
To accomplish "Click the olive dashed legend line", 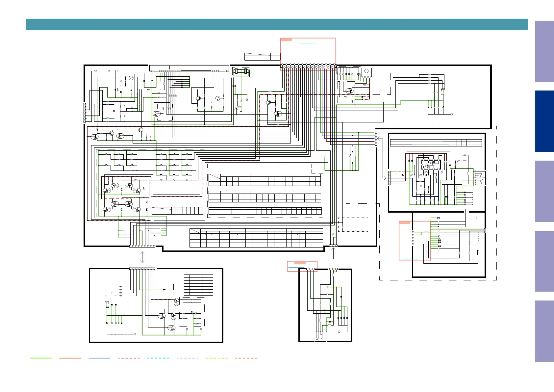I will coord(217,358).
